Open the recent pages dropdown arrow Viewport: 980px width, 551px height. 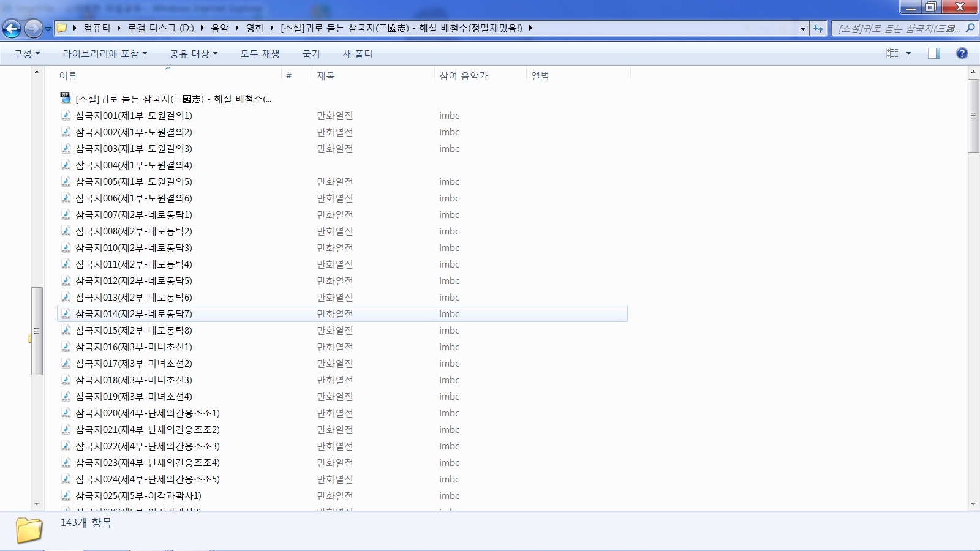coord(48,29)
